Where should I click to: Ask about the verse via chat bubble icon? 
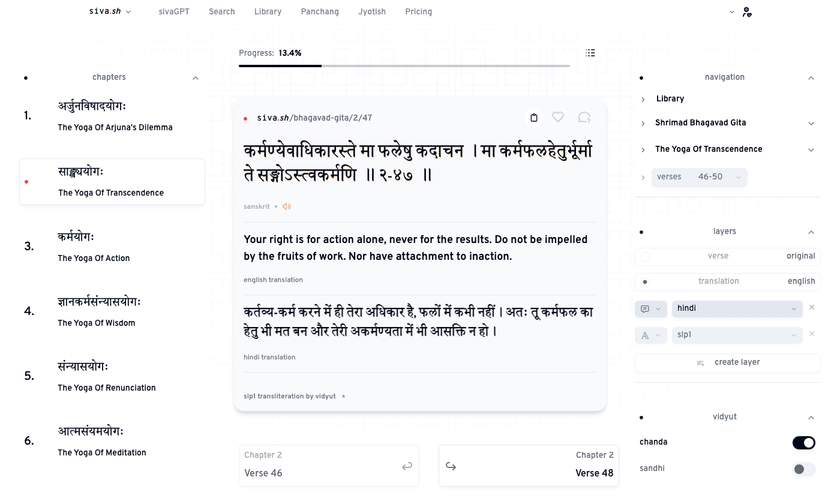pos(584,118)
